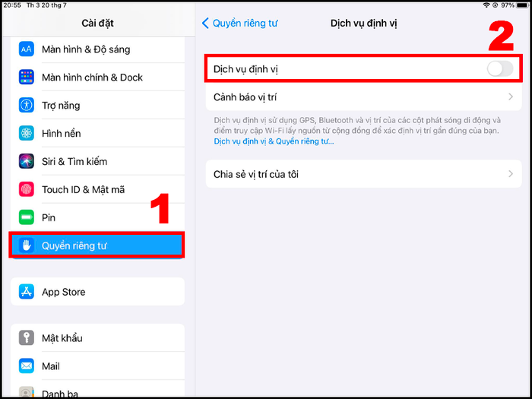
Task: Select Quyền riêng tư in sidebar
Action: 97,245
